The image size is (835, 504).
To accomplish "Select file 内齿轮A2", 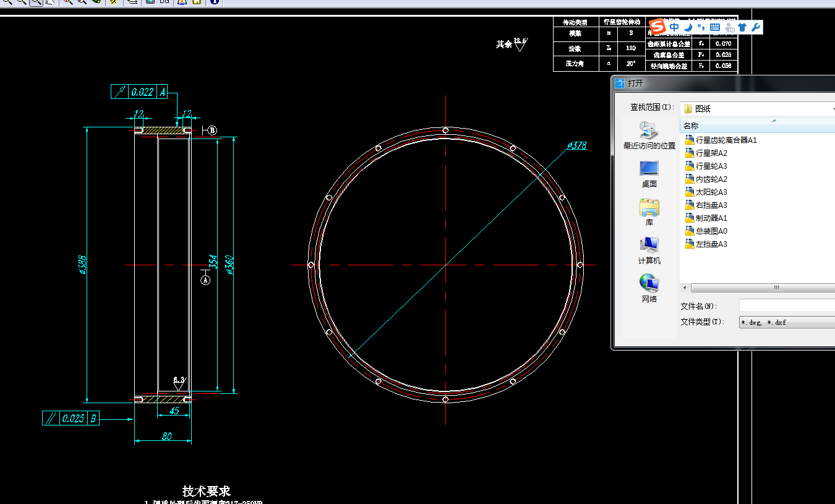I will pos(706,179).
